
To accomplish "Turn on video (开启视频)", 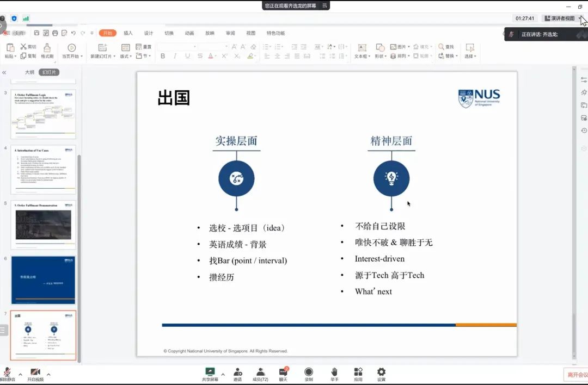I will [x=35, y=372].
